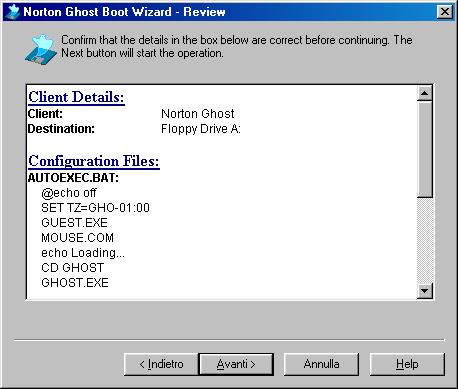The height and width of the screenshot is (389, 458).
Task: Proceed with the Avanti button
Action: click(x=236, y=364)
